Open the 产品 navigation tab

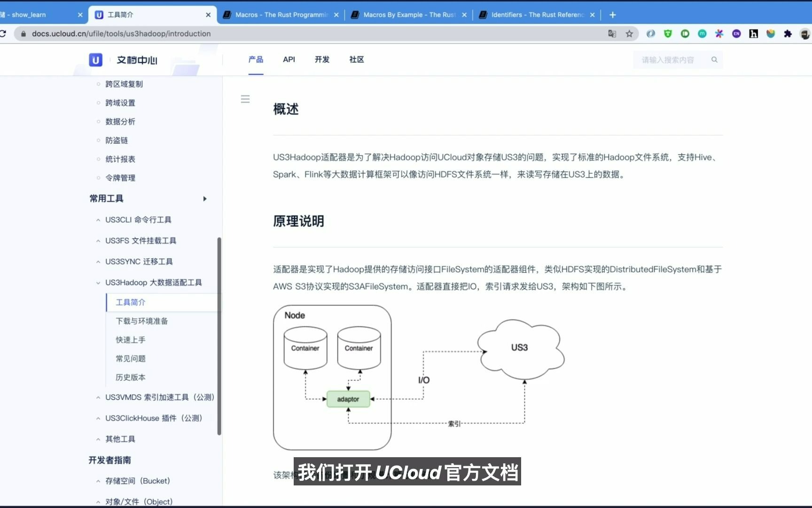256,60
